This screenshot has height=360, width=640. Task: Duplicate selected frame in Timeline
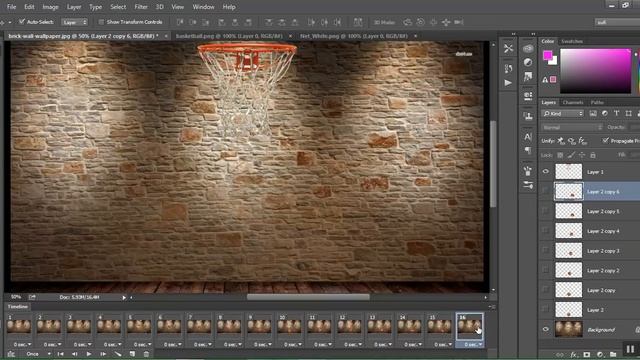132,354
